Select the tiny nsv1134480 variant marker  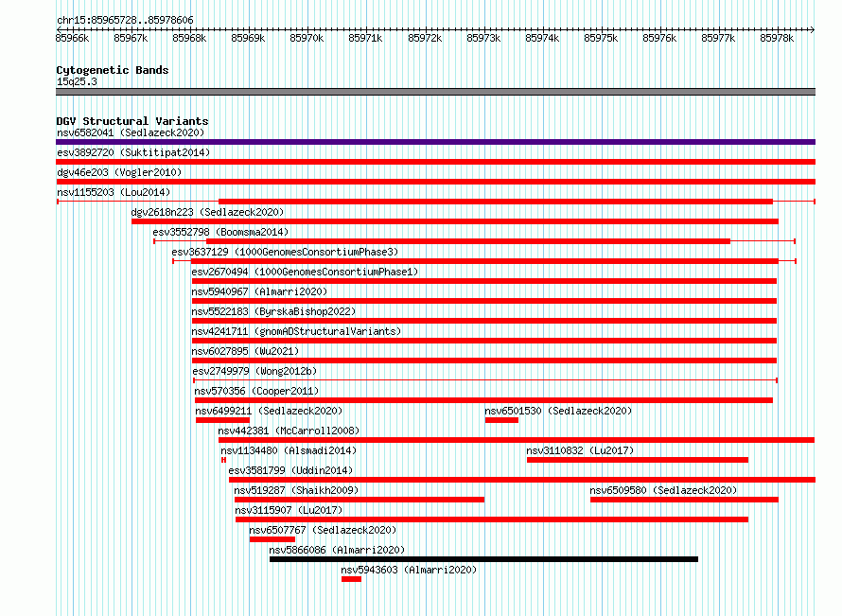click(x=223, y=460)
